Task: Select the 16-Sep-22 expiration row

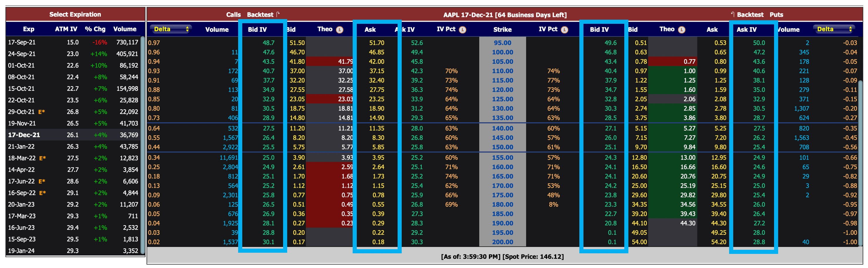Action: coord(73,193)
